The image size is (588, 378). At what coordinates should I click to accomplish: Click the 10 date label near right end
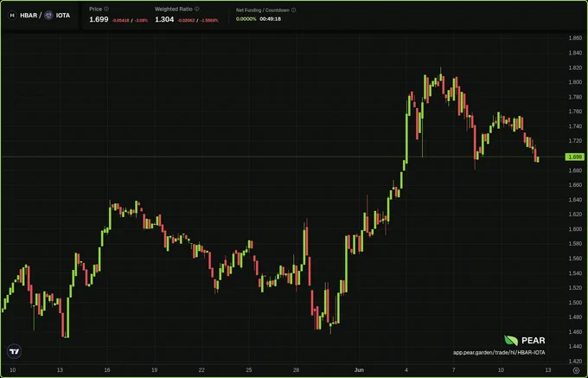click(x=501, y=370)
